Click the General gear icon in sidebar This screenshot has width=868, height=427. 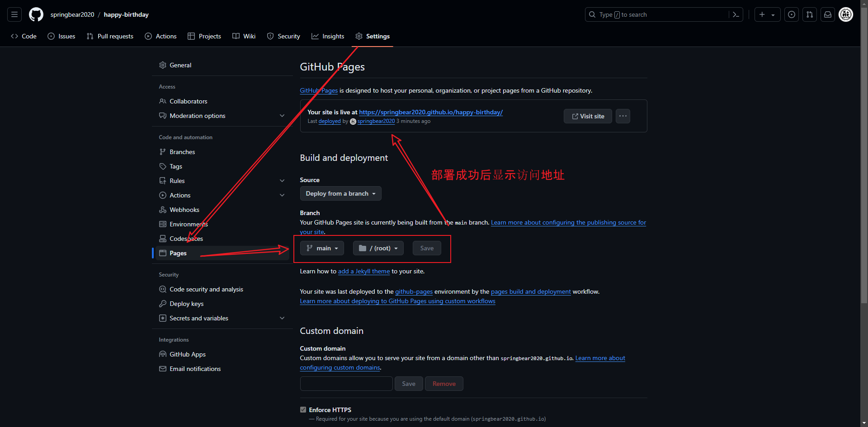163,65
